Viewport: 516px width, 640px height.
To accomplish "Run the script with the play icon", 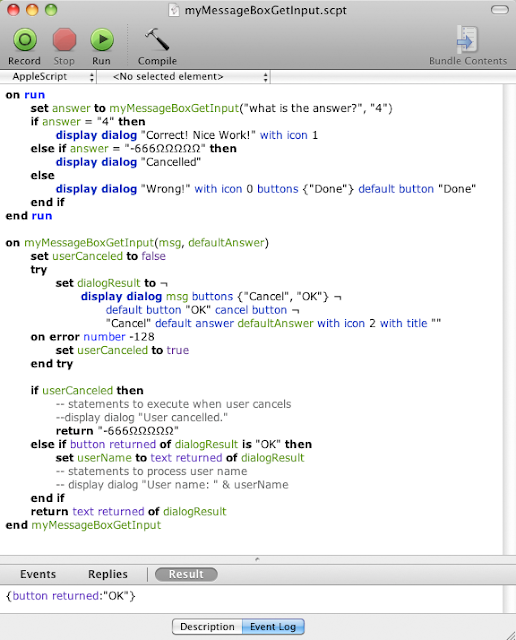I will point(102,40).
